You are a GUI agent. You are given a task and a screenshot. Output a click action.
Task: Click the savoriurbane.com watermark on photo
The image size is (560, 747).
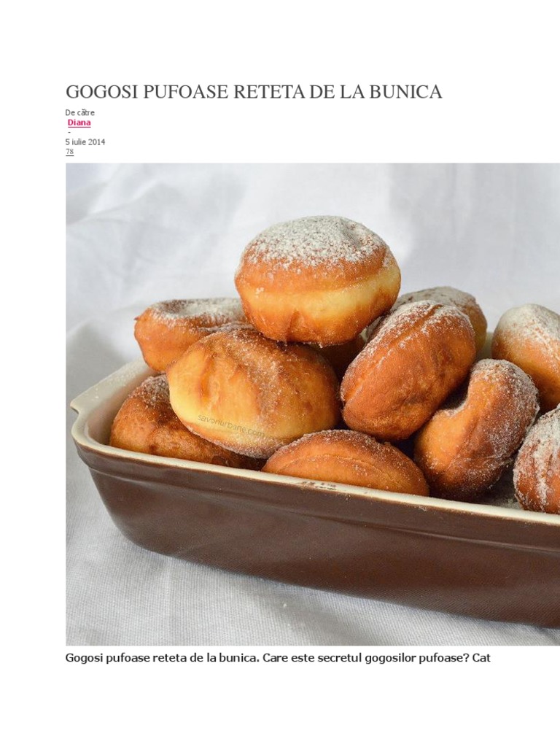click(x=230, y=426)
